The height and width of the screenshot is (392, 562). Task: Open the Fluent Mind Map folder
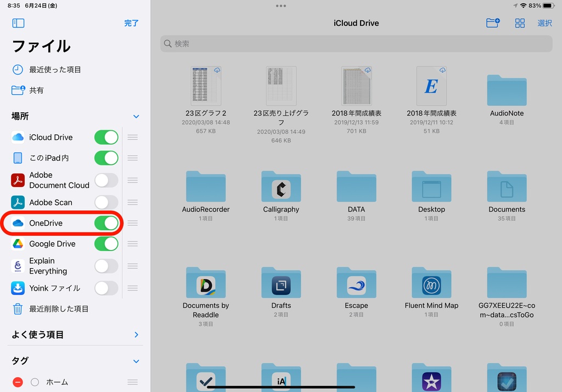pyautogui.click(x=431, y=283)
